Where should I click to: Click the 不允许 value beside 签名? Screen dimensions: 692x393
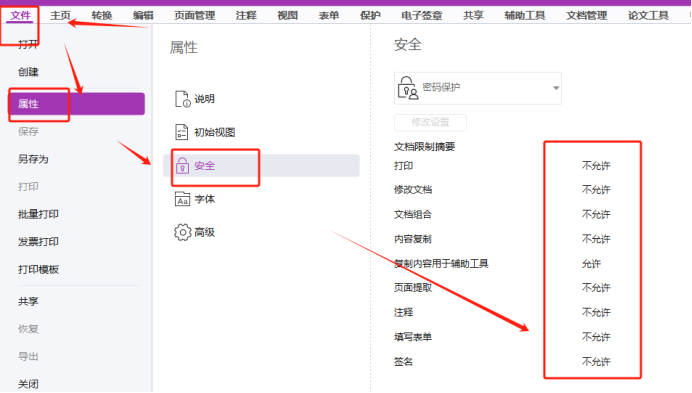[x=596, y=362]
